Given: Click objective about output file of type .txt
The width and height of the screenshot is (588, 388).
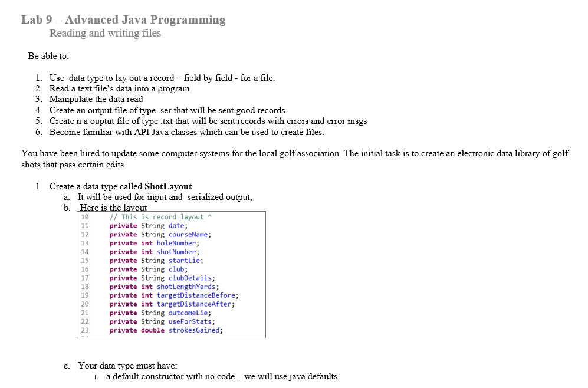Looking at the screenshot, I should [208, 121].
